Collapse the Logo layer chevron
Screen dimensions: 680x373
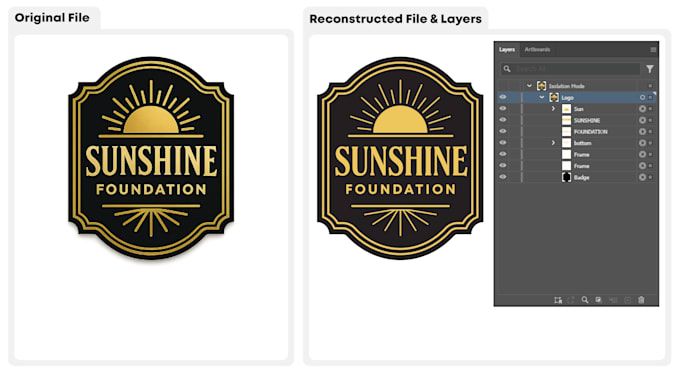tap(542, 98)
